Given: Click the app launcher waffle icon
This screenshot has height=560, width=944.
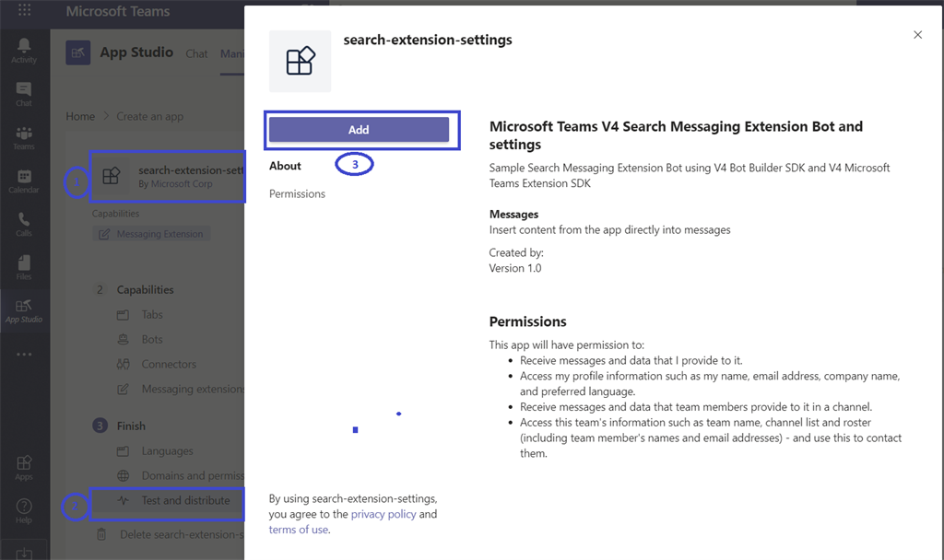Looking at the screenshot, I should click(x=23, y=11).
